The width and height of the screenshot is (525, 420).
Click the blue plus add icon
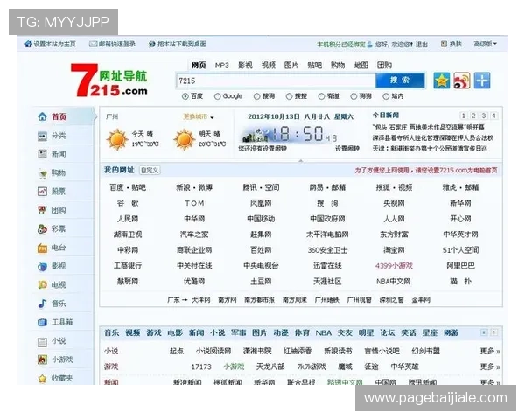click(482, 80)
